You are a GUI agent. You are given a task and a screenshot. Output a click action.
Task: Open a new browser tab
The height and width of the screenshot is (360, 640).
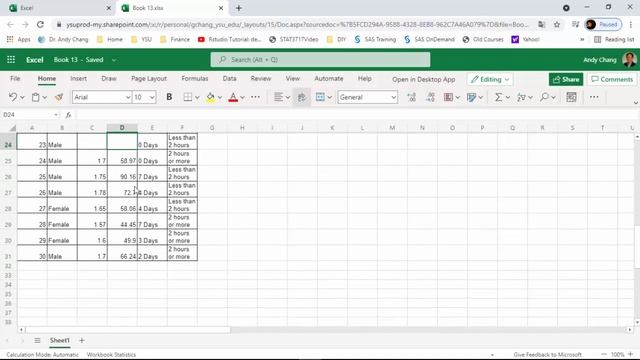(x=239, y=8)
